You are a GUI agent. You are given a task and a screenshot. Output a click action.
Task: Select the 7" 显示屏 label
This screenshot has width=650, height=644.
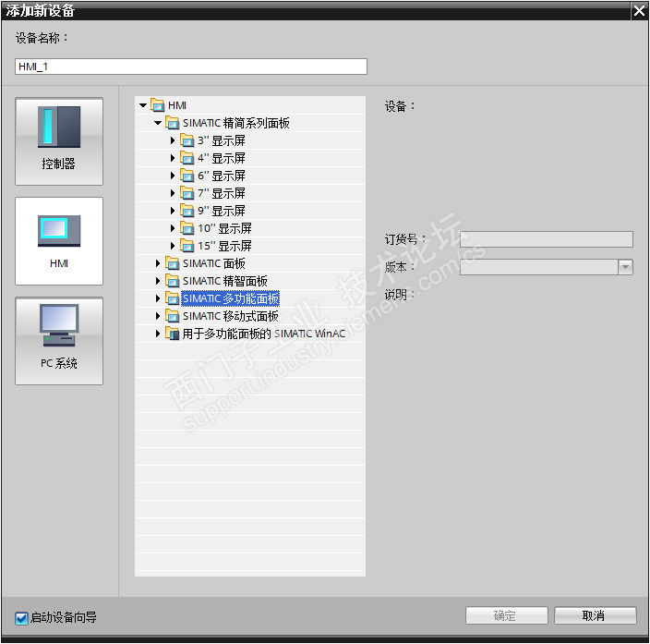pos(222,193)
